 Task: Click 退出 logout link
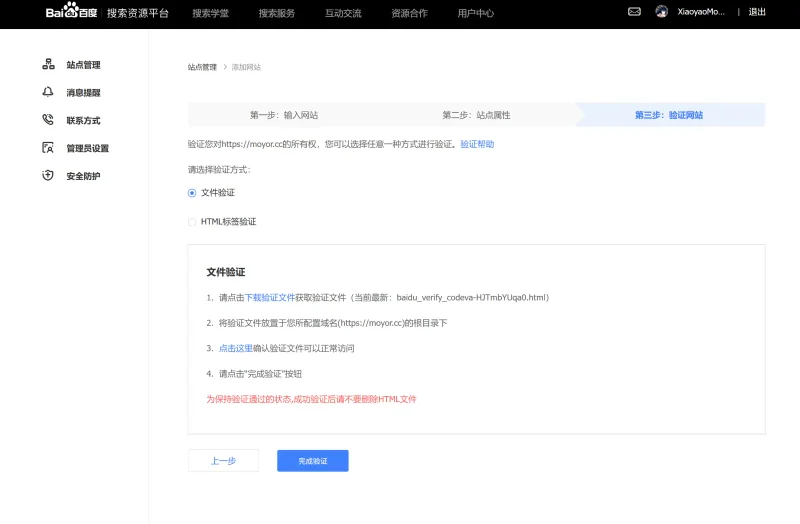point(757,12)
